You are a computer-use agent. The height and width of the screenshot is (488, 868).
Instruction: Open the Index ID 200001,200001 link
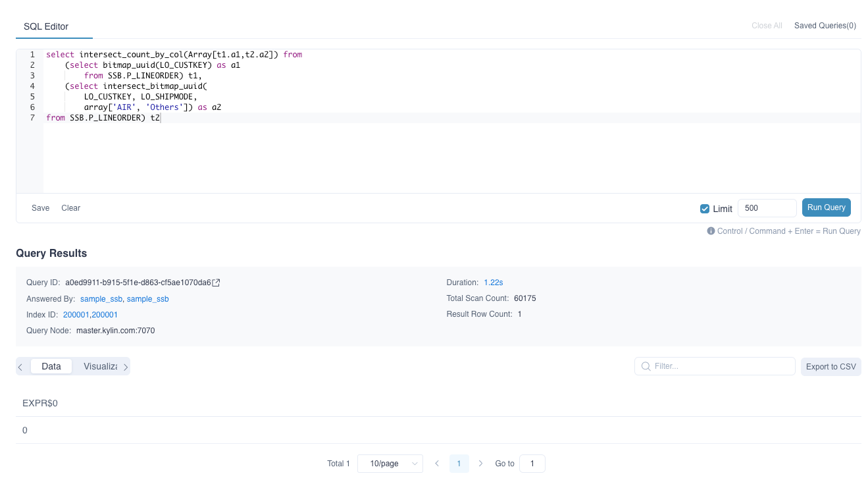coord(90,315)
